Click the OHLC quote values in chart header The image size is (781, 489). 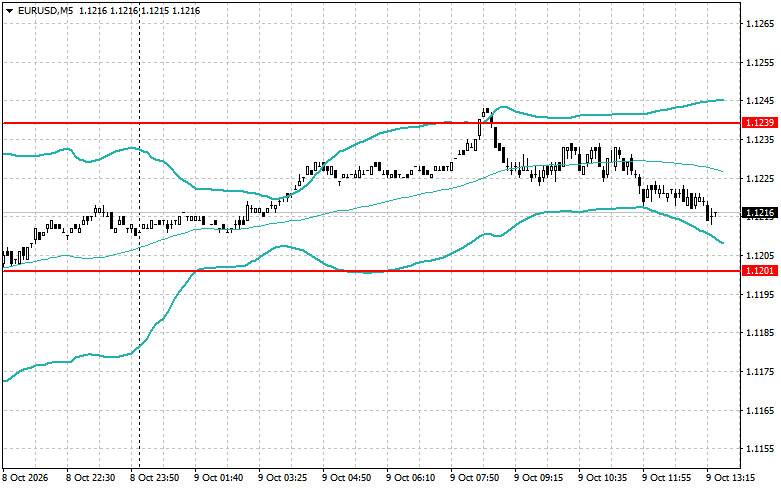tap(140, 10)
